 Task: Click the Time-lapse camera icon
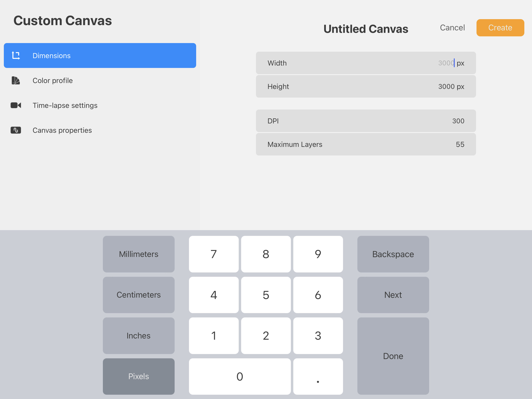[16, 105]
